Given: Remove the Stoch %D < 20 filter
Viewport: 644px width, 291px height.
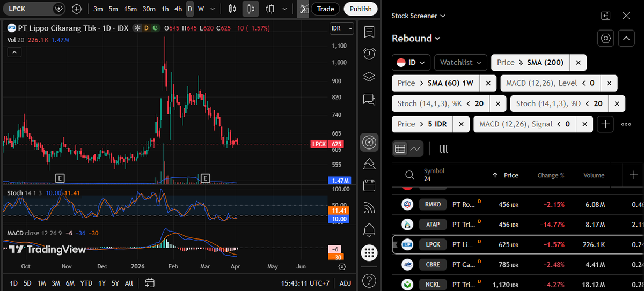Looking at the screenshot, I should coord(617,103).
